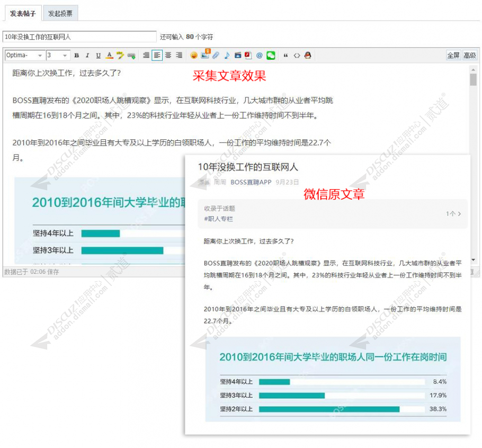
Task: Insert a quote block
Action: pyautogui.click(x=286, y=55)
